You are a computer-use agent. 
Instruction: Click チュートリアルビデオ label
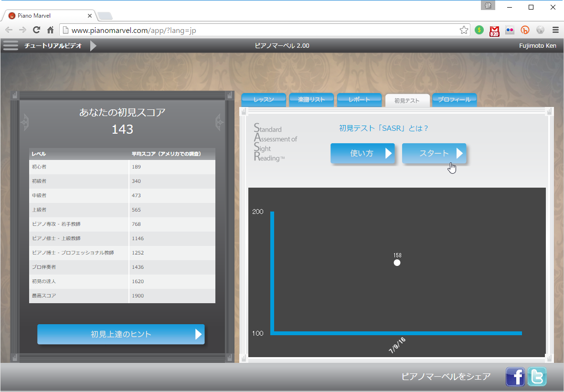(53, 46)
